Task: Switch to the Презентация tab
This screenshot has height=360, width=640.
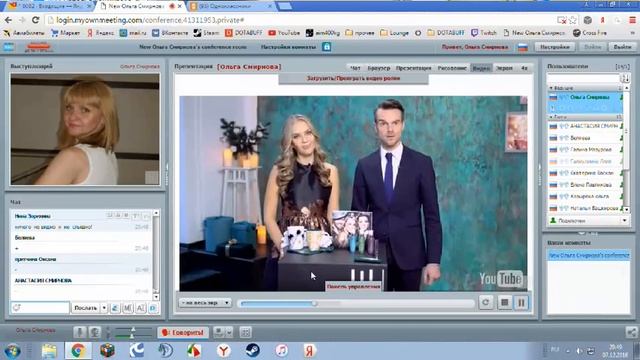Action: point(413,68)
